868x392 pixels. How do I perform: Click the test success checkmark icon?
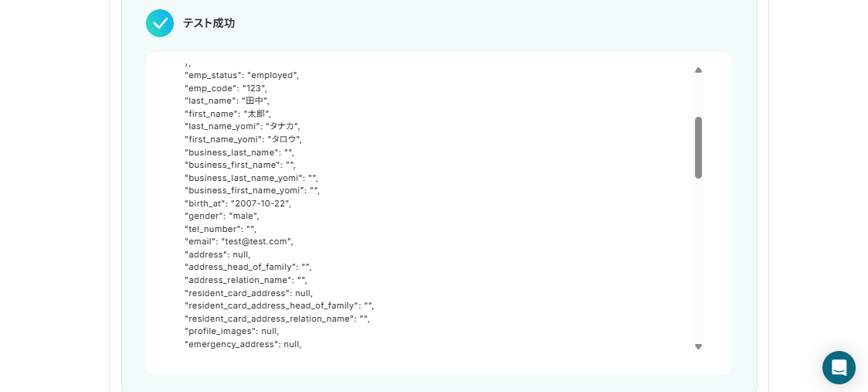pos(160,23)
